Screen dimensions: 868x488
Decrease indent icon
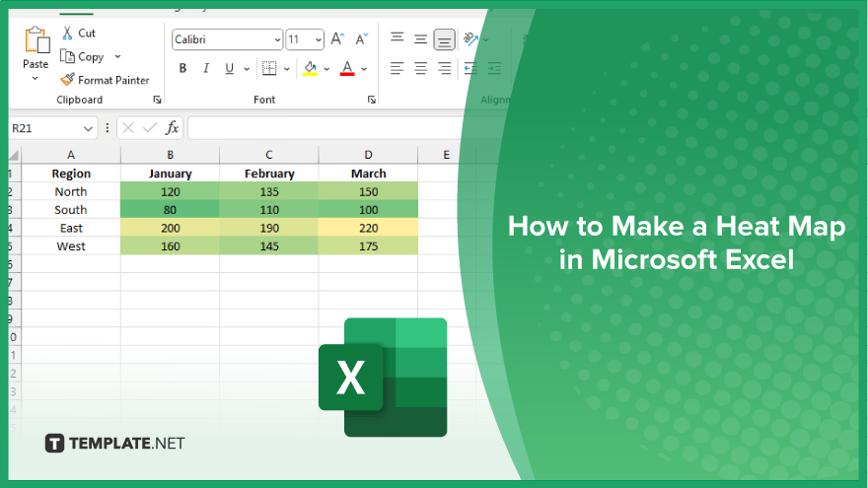[470, 68]
